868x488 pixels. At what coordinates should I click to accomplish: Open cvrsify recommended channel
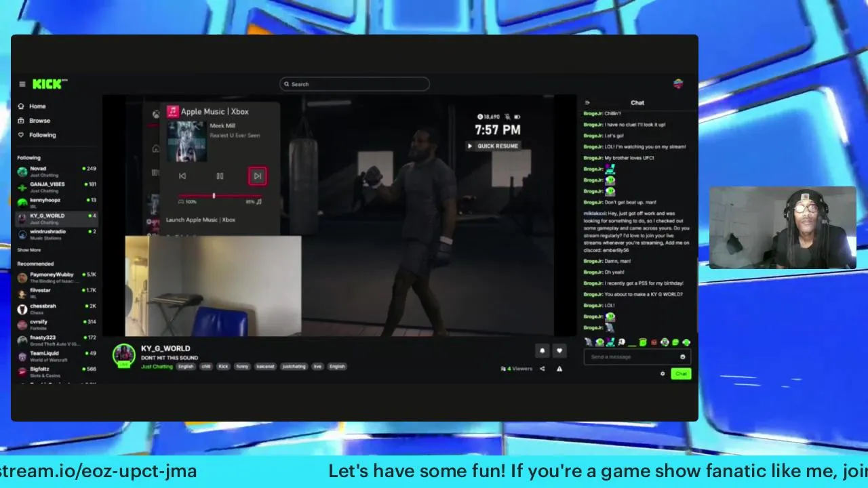(x=57, y=324)
